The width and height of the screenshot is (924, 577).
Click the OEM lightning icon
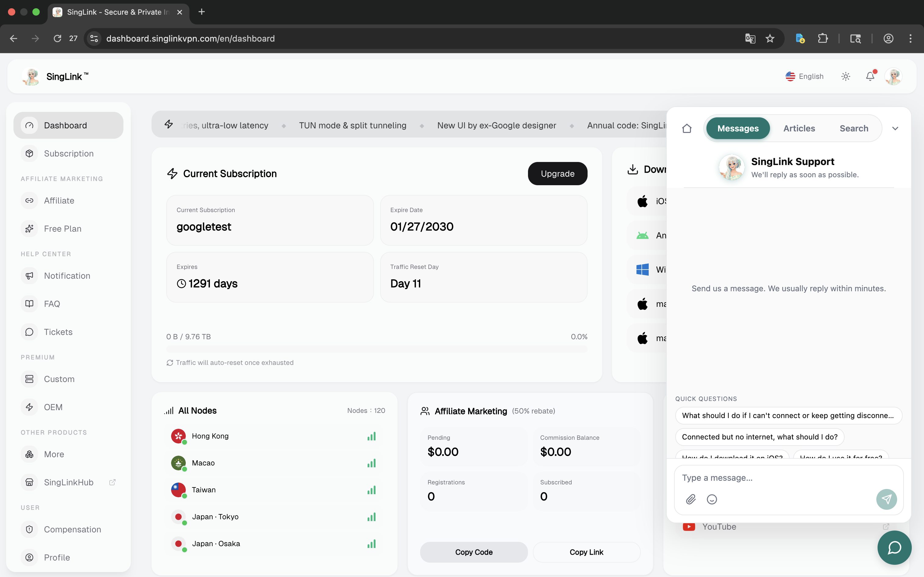tap(29, 407)
